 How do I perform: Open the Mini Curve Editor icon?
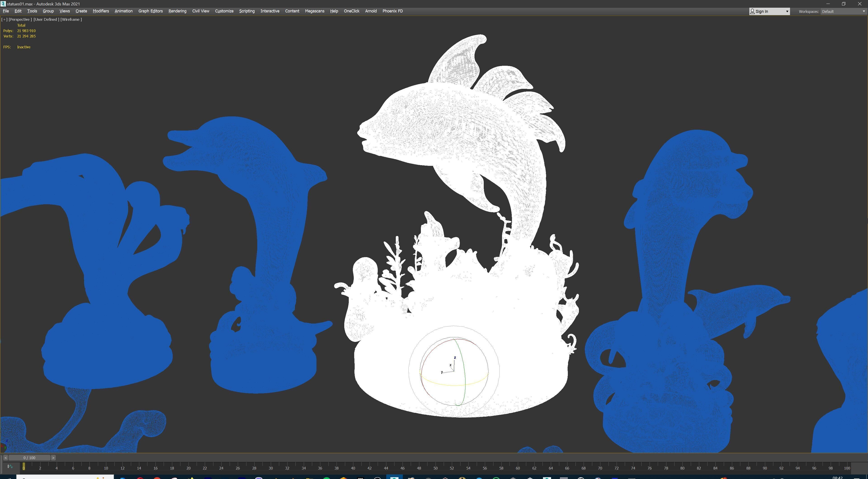coord(10,467)
